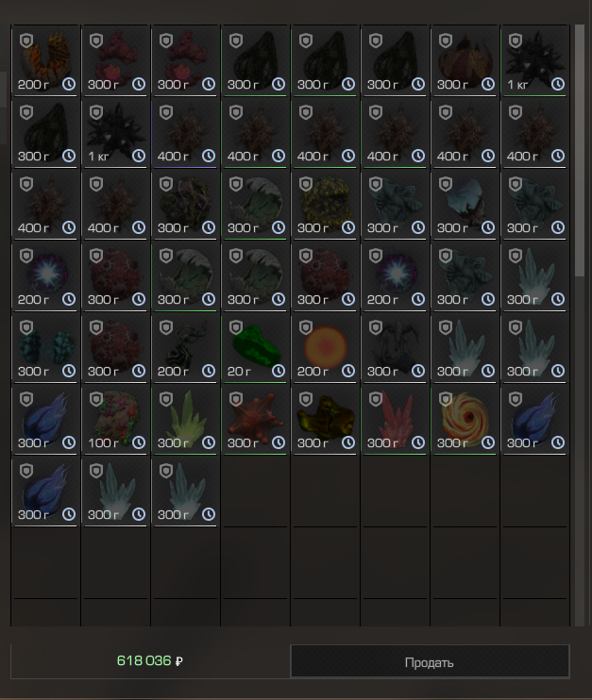Select the first black spiky 1 кг artifact
The width and height of the screenshot is (592, 700).
coord(534,60)
